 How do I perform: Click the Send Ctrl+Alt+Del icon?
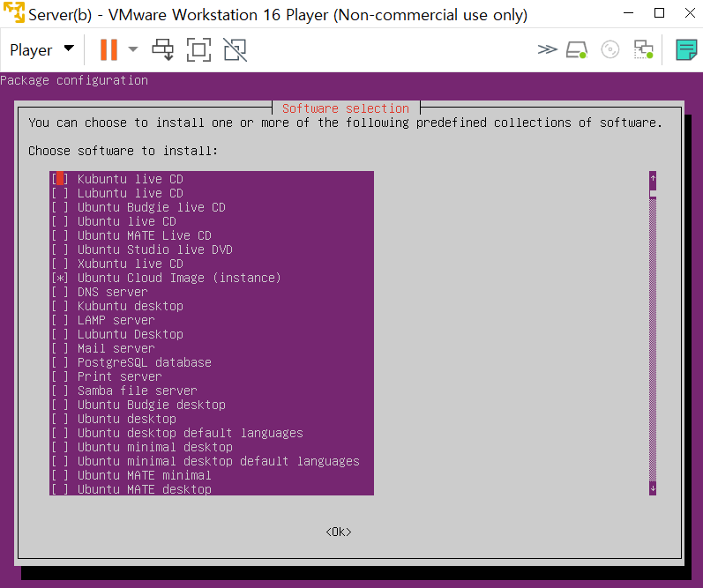click(163, 49)
